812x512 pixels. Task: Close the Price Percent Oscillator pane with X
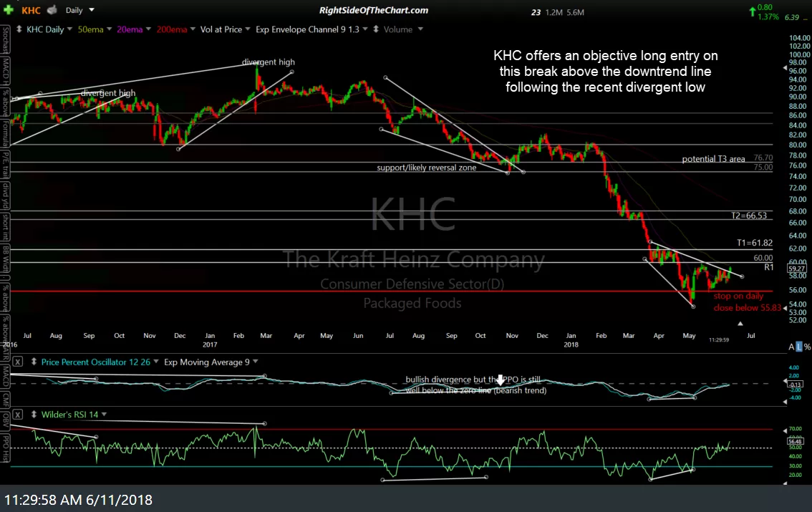coord(18,362)
